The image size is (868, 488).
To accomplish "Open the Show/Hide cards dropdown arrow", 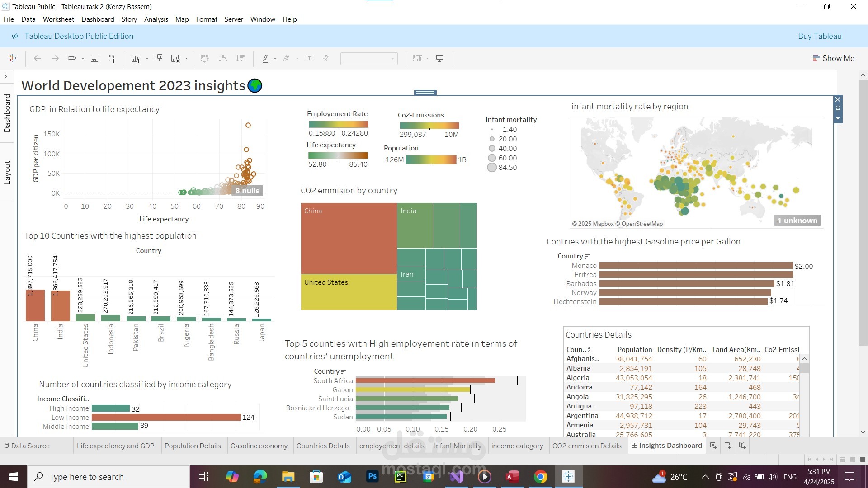I will 427,58.
